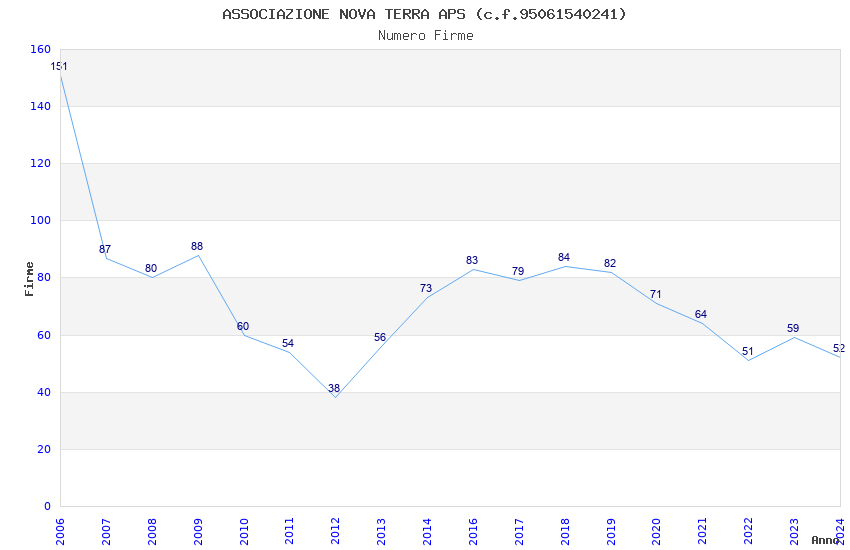Click the vertical axis label Firme

(29, 279)
